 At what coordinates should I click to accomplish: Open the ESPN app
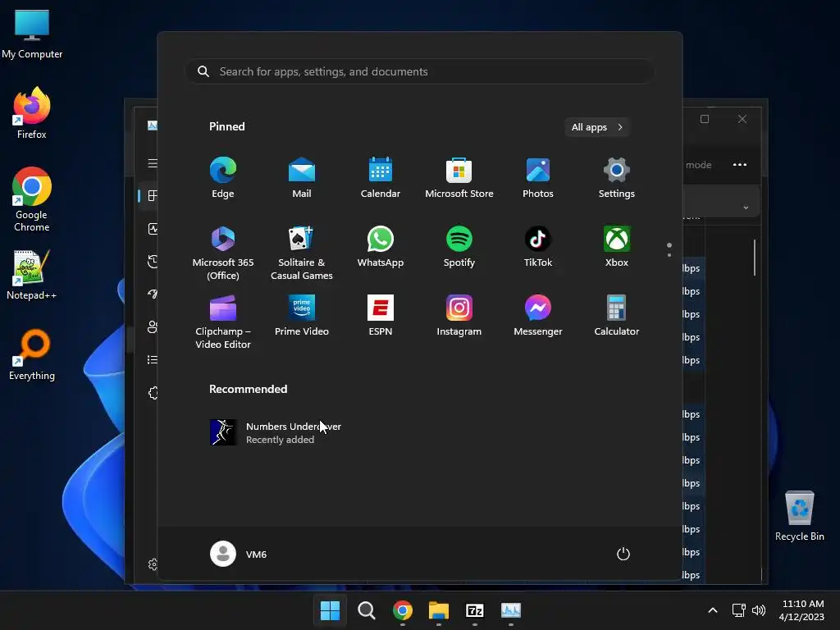pyautogui.click(x=381, y=316)
